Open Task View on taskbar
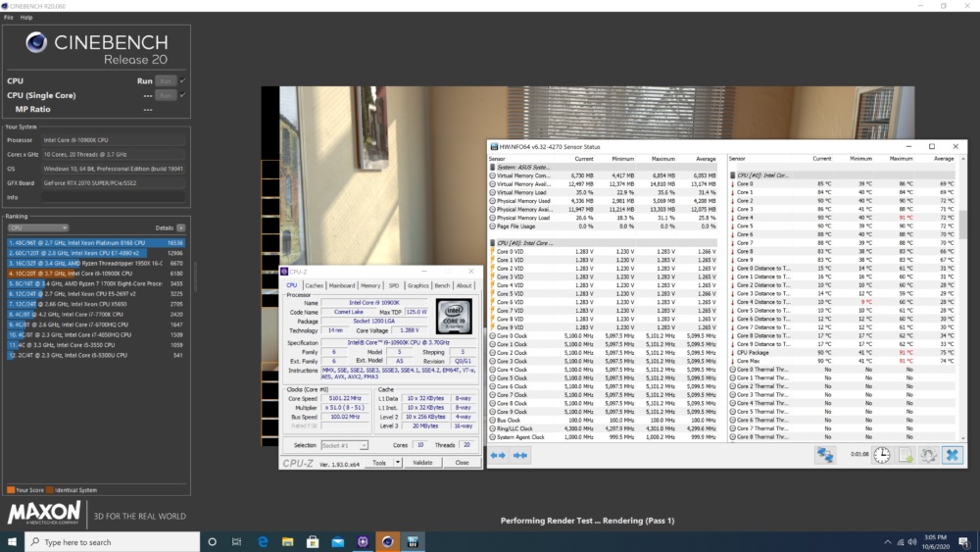Screen dimensions: 980x552 [x=237, y=542]
